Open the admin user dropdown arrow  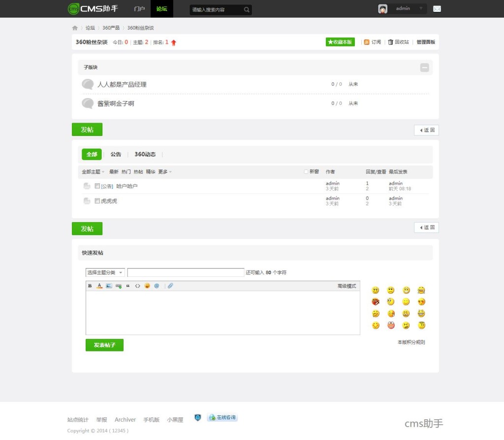421,8
